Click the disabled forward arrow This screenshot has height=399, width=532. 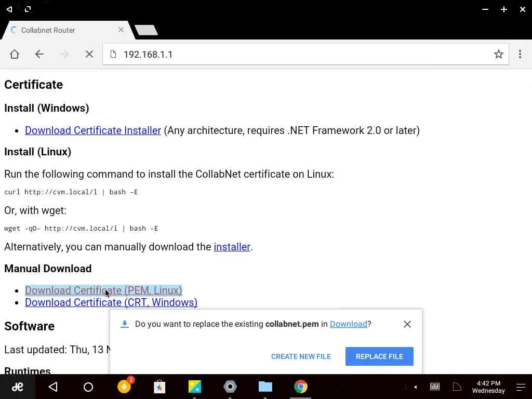click(64, 54)
